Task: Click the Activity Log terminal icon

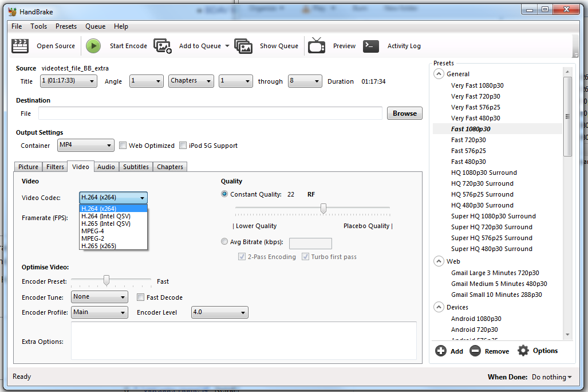Action: click(371, 46)
